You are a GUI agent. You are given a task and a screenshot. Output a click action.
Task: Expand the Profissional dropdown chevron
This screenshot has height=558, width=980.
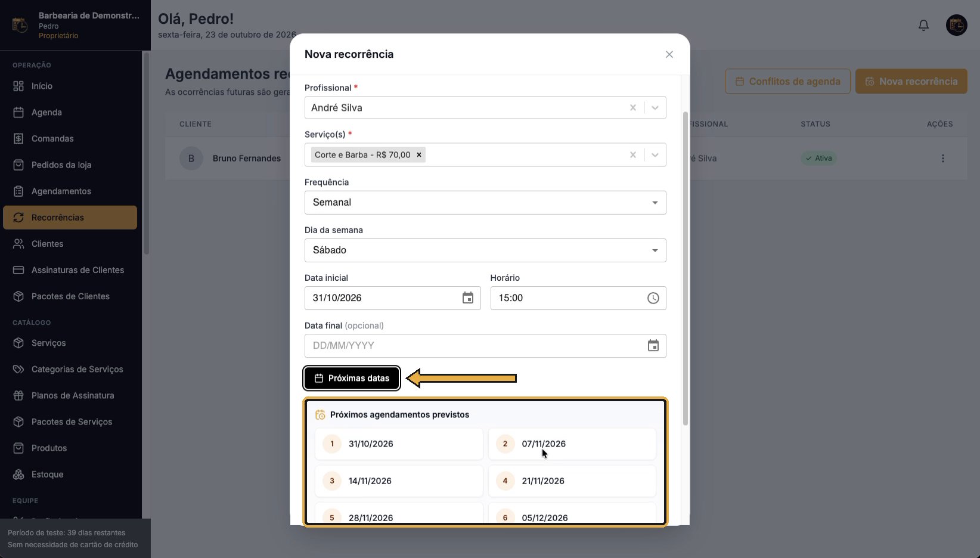[x=655, y=108]
